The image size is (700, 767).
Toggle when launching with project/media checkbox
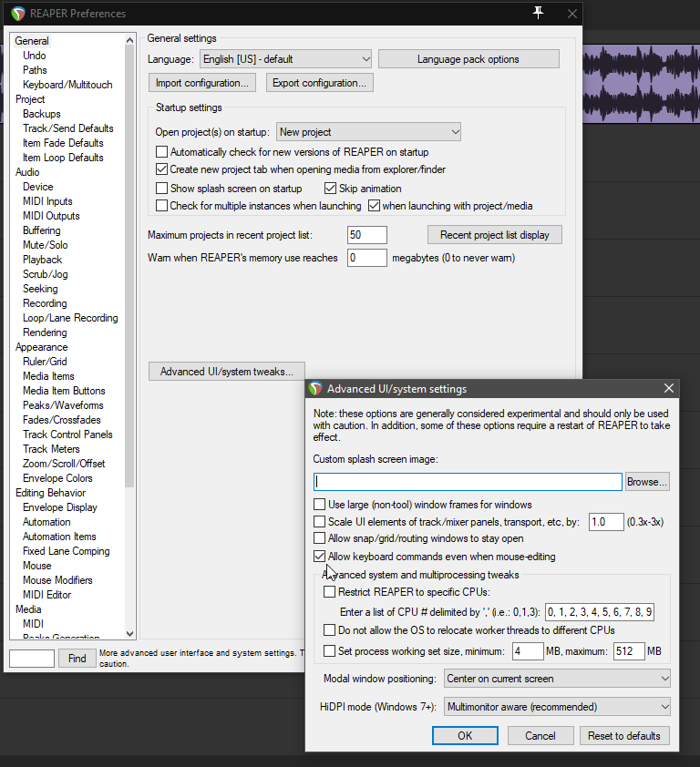coord(374,206)
